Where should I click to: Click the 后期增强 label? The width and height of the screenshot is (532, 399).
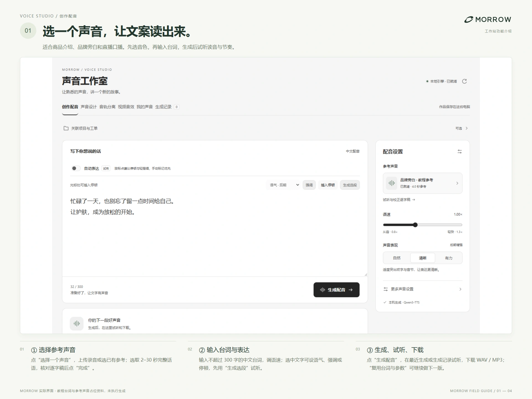[456, 245]
